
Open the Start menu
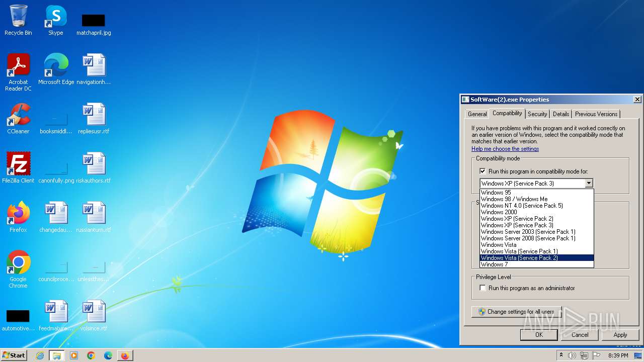pos(14,355)
